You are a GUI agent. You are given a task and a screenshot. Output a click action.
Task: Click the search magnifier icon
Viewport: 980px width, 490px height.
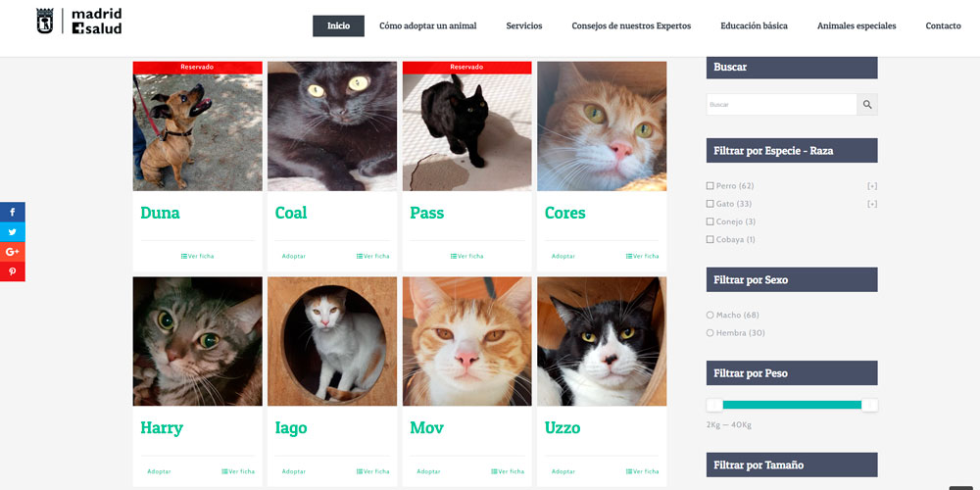pyautogui.click(x=867, y=105)
